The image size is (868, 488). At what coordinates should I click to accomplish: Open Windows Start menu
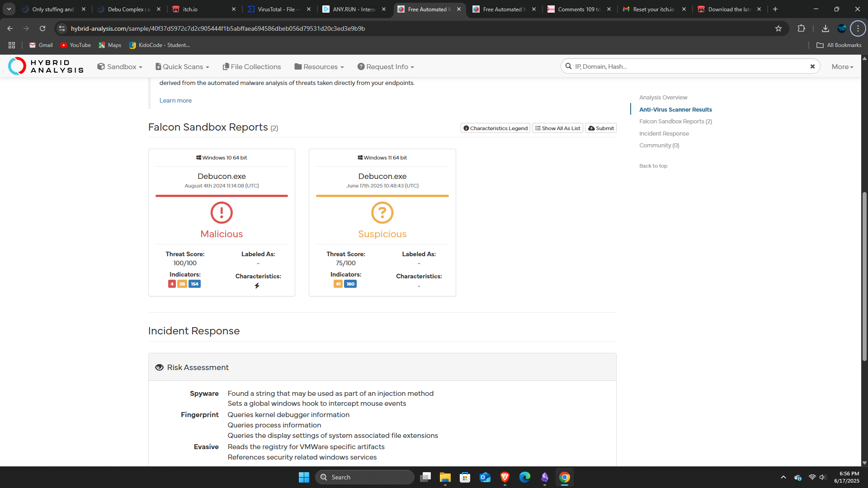[x=304, y=477]
